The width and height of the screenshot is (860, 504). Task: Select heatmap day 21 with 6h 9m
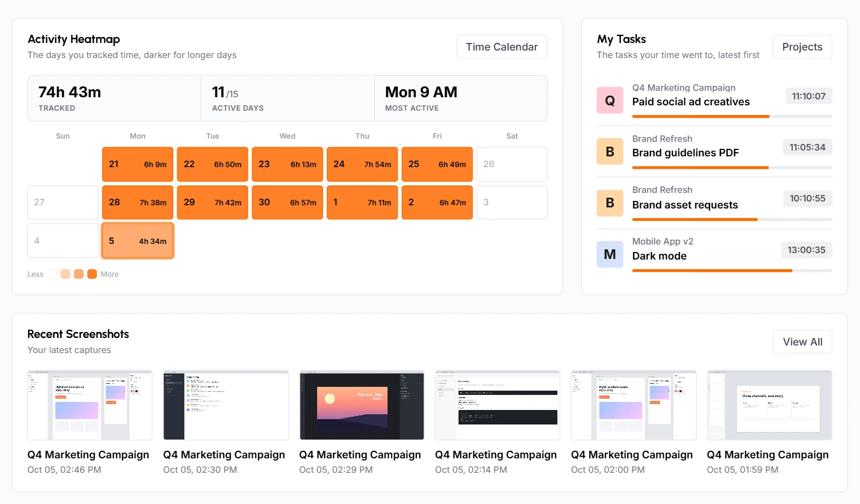(x=138, y=164)
